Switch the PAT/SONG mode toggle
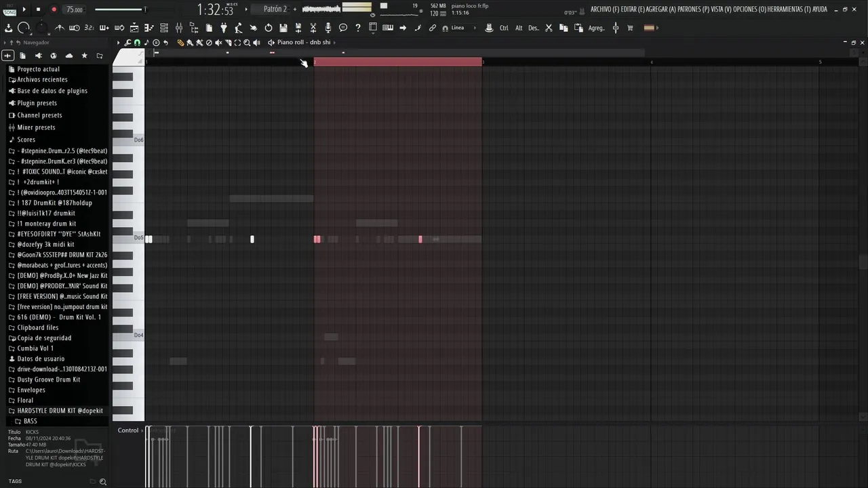This screenshot has width=868, height=488. click(9, 9)
